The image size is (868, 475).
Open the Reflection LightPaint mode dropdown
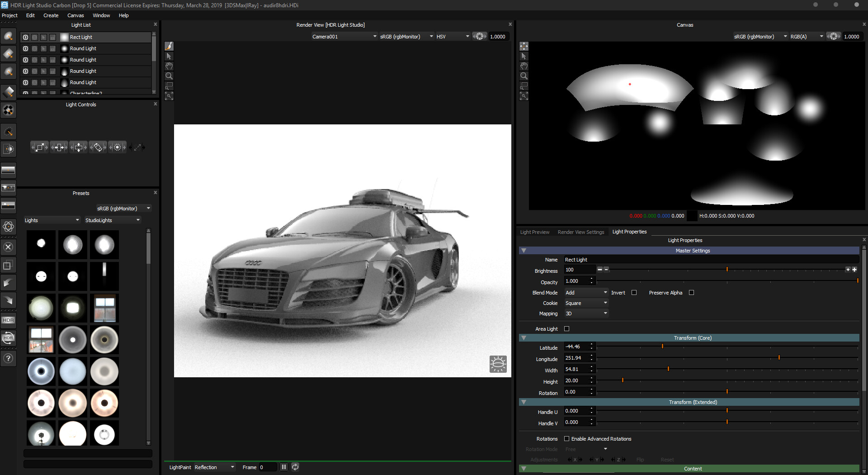(x=214, y=467)
